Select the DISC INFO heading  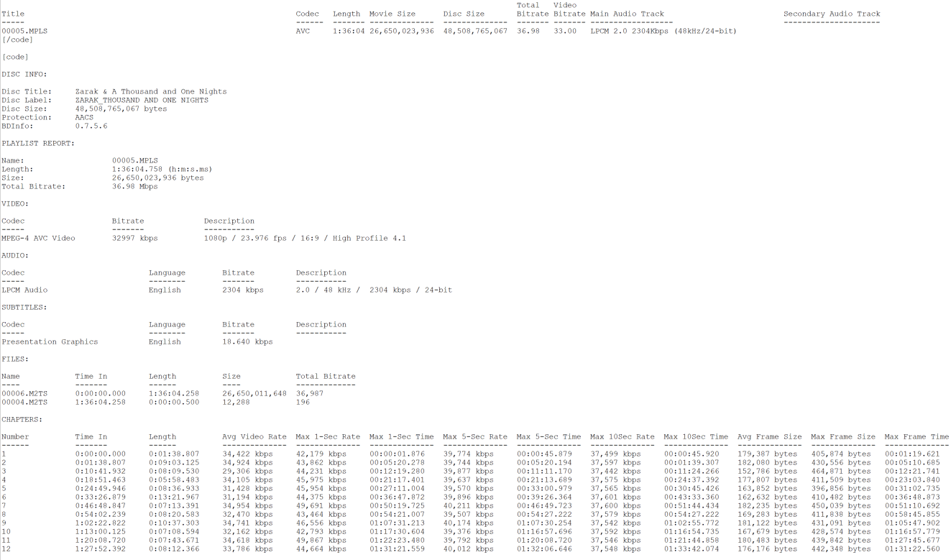pyautogui.click(x=24, y=74)
